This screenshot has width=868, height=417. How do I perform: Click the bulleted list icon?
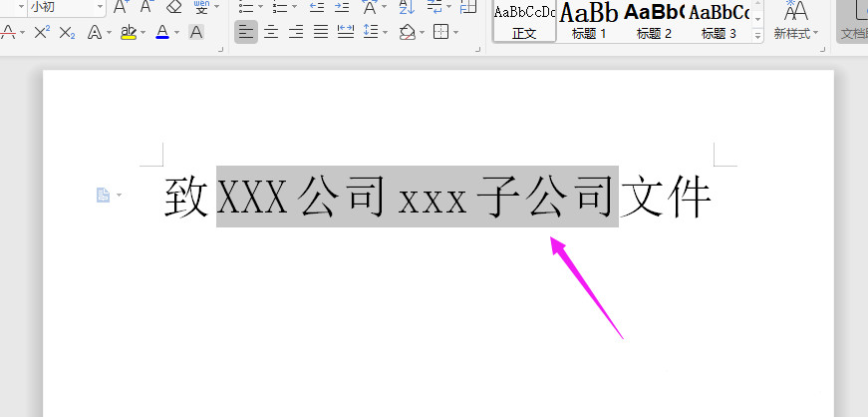pyautogui.click(x=246, y=7)
